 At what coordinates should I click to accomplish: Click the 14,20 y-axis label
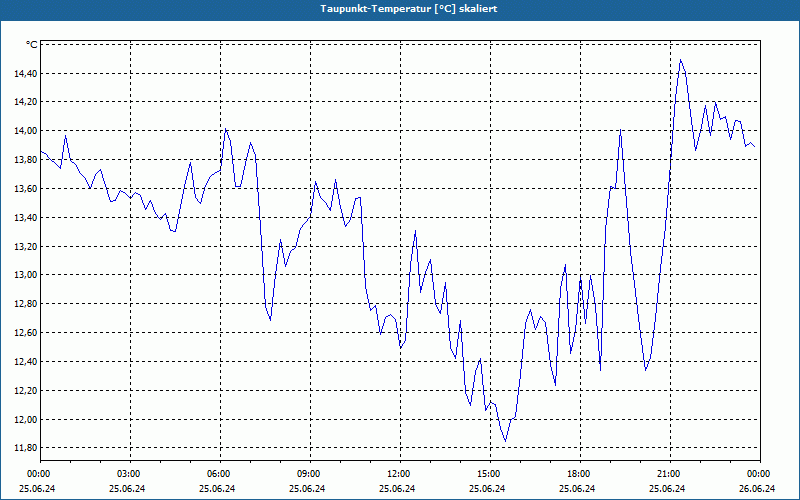tap(25, 102)
